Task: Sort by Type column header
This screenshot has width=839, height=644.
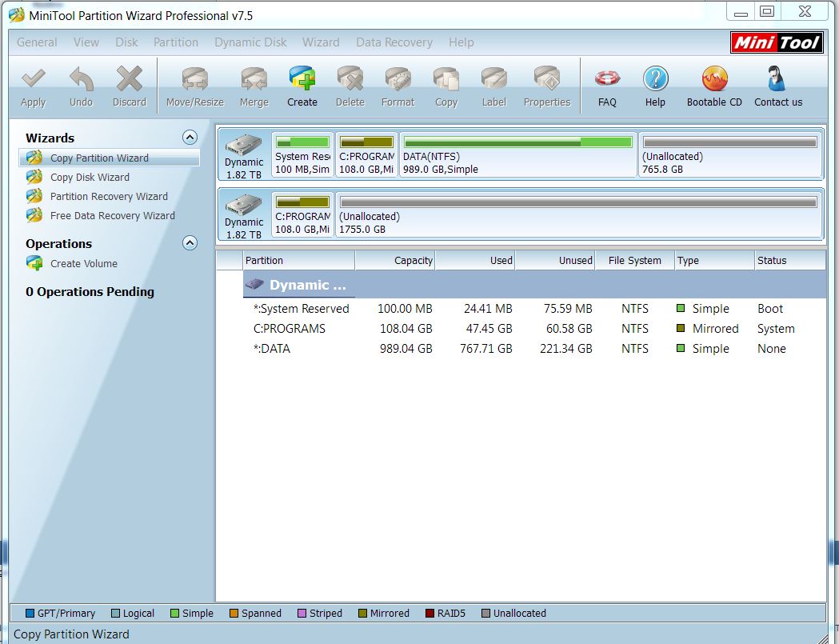Action: (x=714, y=261)
